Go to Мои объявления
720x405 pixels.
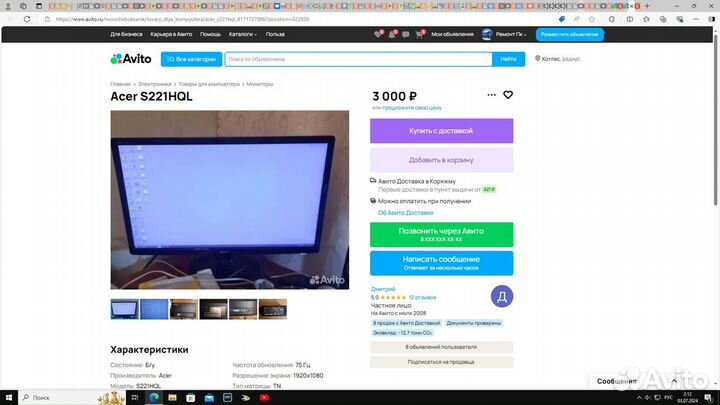(452, 34)
